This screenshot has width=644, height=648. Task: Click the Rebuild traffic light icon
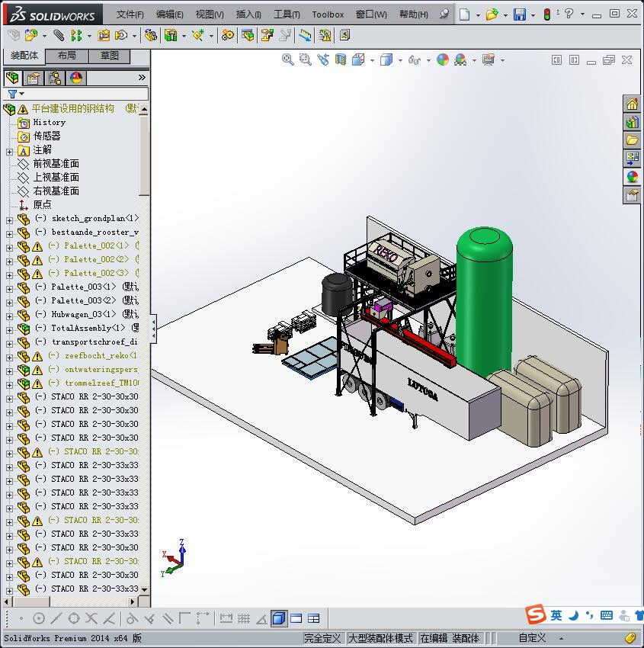click(547, 14)
